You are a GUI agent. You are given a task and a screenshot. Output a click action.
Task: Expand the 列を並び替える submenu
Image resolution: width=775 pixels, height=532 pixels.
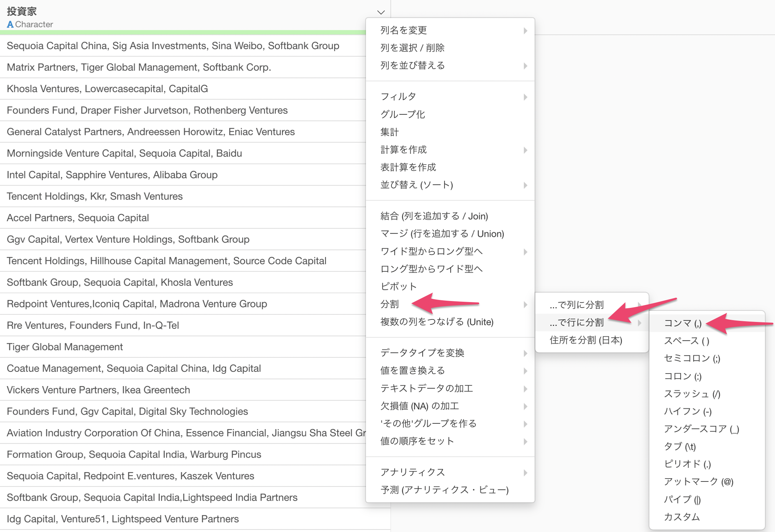click(x=450, y=65)
